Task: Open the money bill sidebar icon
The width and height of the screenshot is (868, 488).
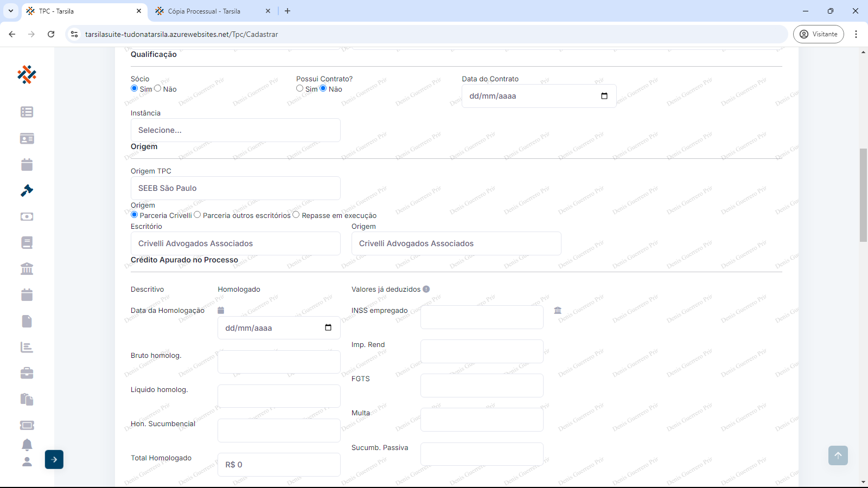Action: (27, 216)
